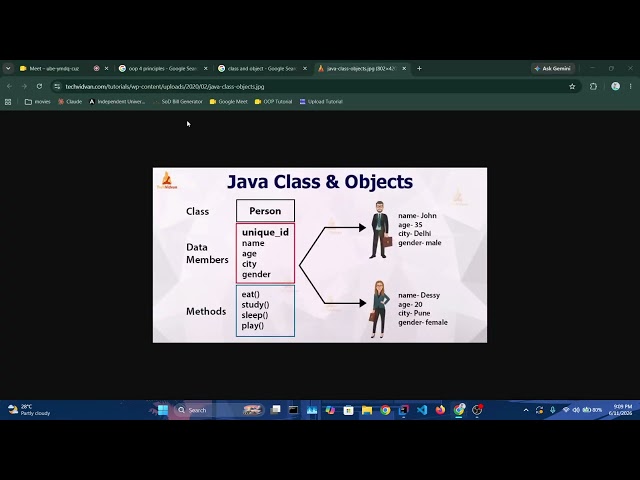Click the microphone tray icon
Viewport: 640px width, 480px height.
click(553, 410)
